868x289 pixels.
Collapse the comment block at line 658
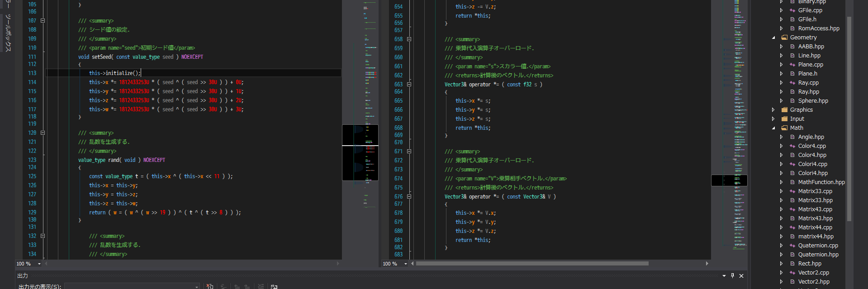pyautogui.click(x=409, y=39)
